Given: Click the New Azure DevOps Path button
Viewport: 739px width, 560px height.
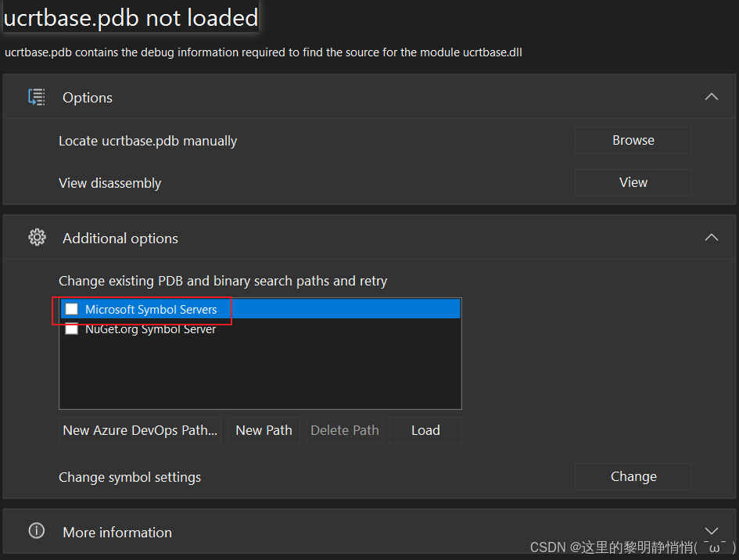Looking at the screenshot, I should click(x=139, y=429).
